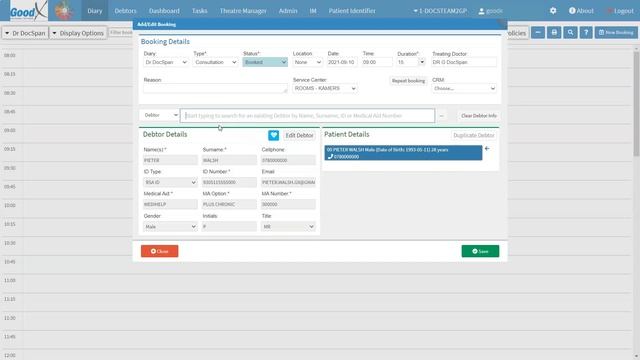
Task: Click the booking Date field
Action: (x=342, y=62)
